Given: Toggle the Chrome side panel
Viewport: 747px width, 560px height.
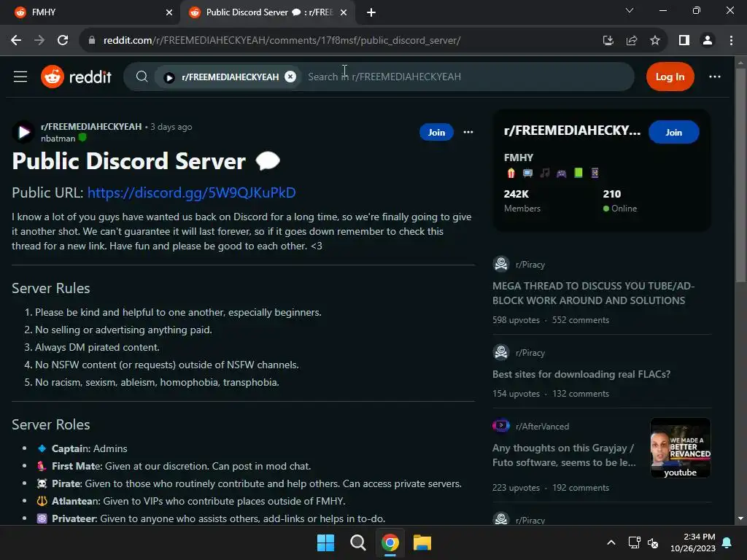Looking at the screenshot, I should pyautogui.click(x=684, y=41).
